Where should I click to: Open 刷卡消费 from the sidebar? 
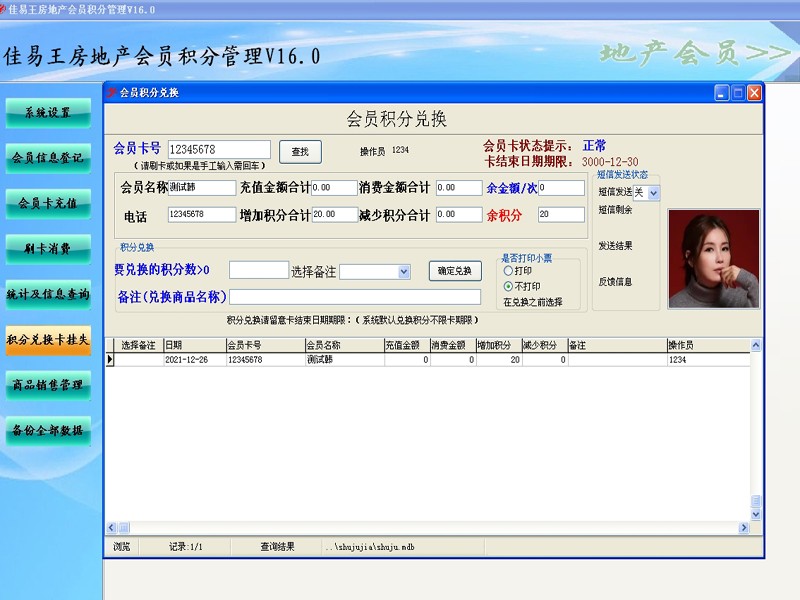click(48, 247)
